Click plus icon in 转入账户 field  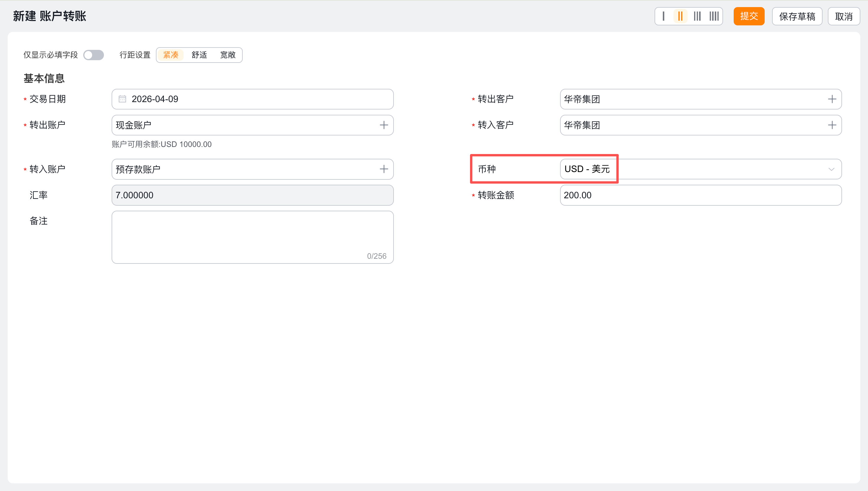[384, 169]
